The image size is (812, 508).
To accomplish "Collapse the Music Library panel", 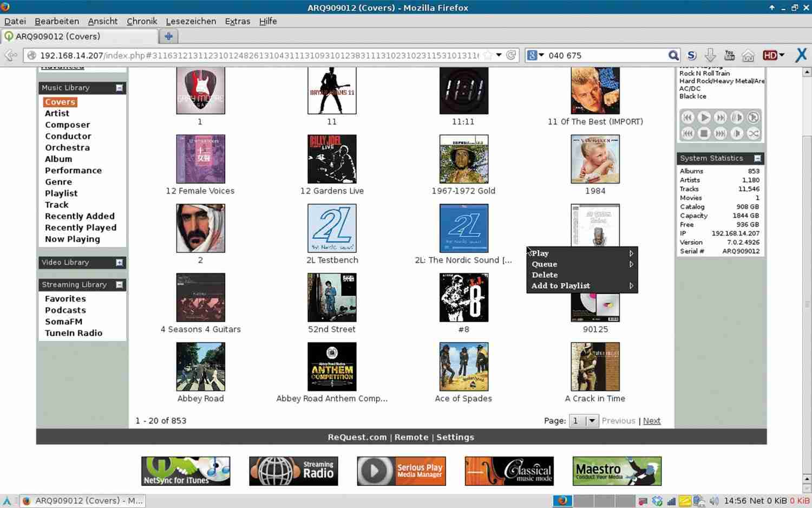I will [x=119, y=88].
